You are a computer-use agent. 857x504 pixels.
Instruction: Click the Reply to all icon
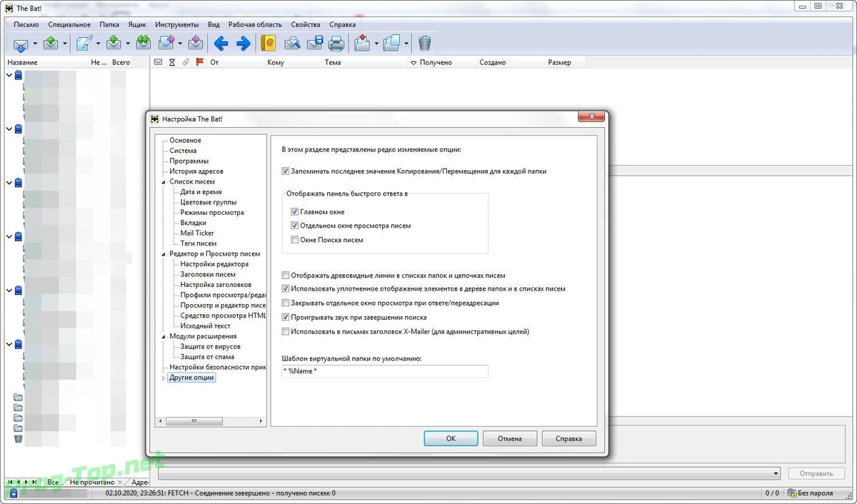(144, 44)
